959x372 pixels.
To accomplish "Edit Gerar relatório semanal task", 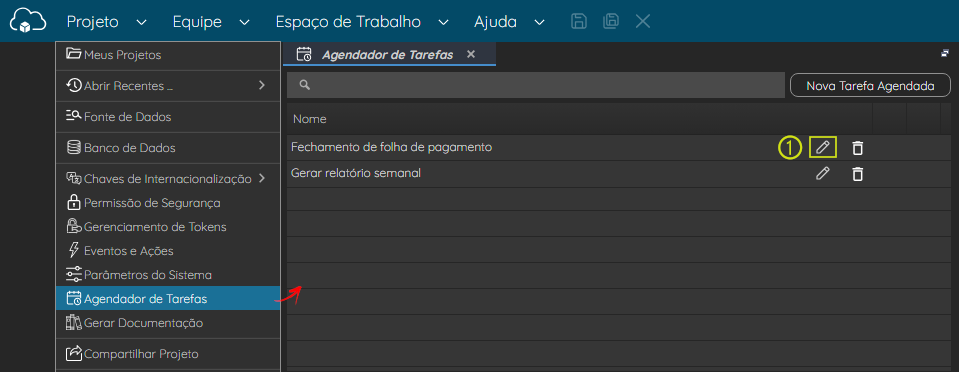I will pos(823,174).
